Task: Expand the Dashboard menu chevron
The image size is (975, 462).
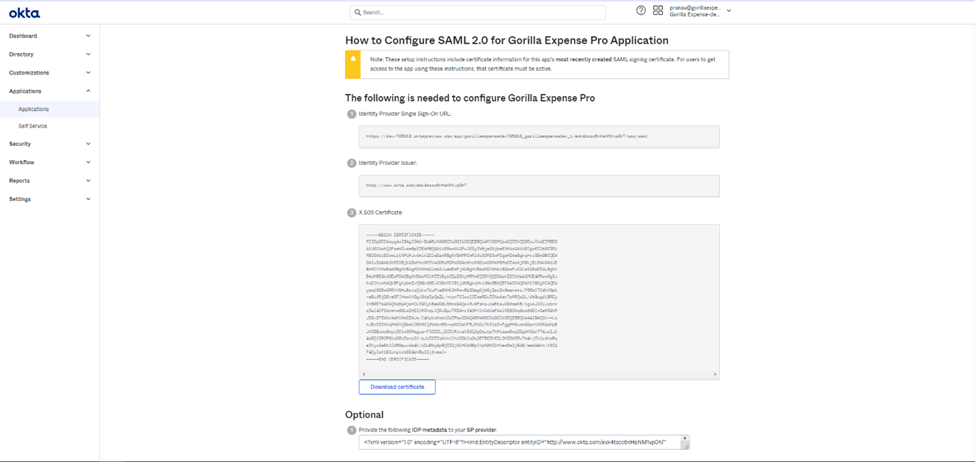Action: click(88, 35)
